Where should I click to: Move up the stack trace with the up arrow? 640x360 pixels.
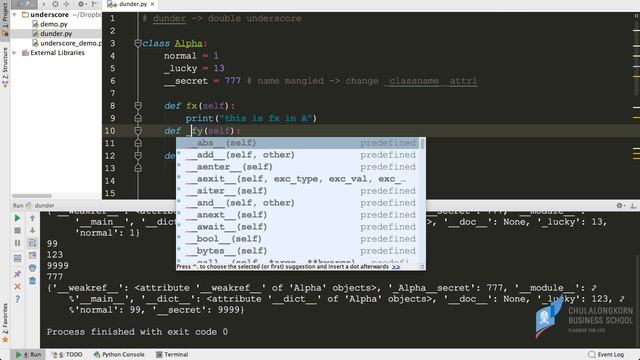pyautogui.click(x=33, y=218)
